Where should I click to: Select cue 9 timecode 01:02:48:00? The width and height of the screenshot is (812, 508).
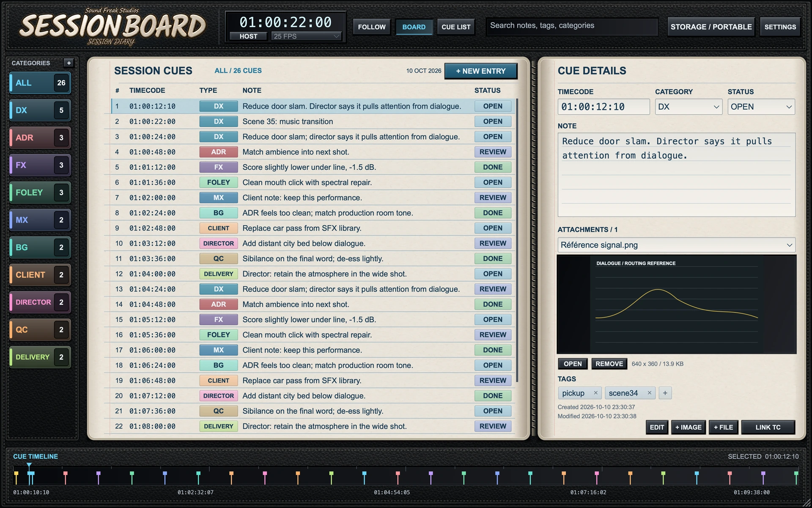[152, 228]
